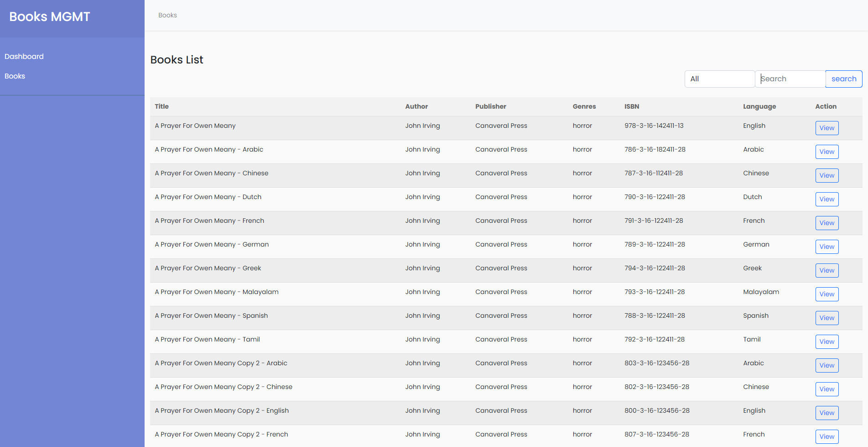Click inside the Search text field
This screenshot has height=447, width=868.
[790, 79]
